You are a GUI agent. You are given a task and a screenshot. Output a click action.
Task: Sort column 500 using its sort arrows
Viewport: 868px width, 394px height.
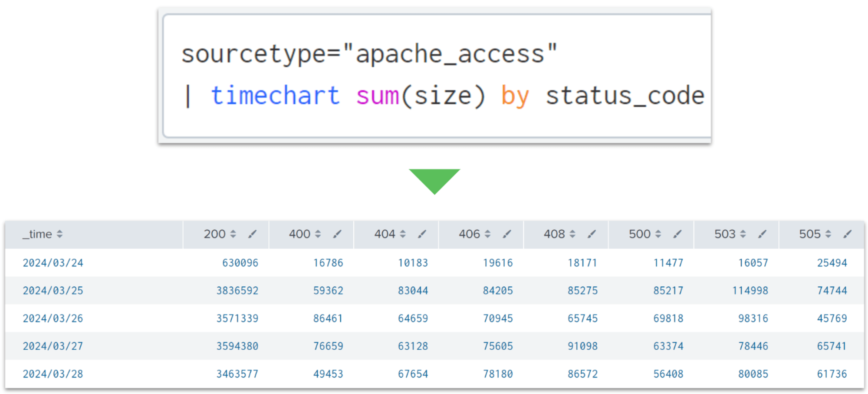[658, 234]
